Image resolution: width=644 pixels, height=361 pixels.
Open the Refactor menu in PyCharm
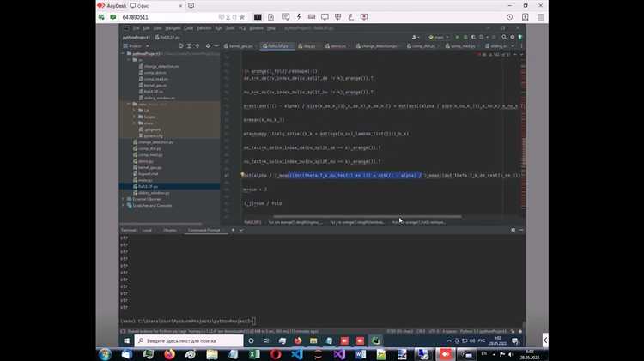[x=204, y=28]
